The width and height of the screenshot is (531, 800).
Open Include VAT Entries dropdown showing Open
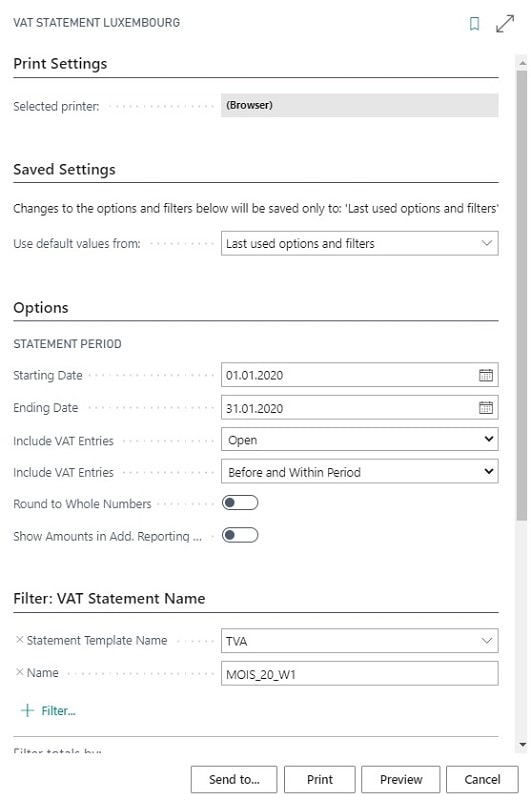[x=360, y=439]
